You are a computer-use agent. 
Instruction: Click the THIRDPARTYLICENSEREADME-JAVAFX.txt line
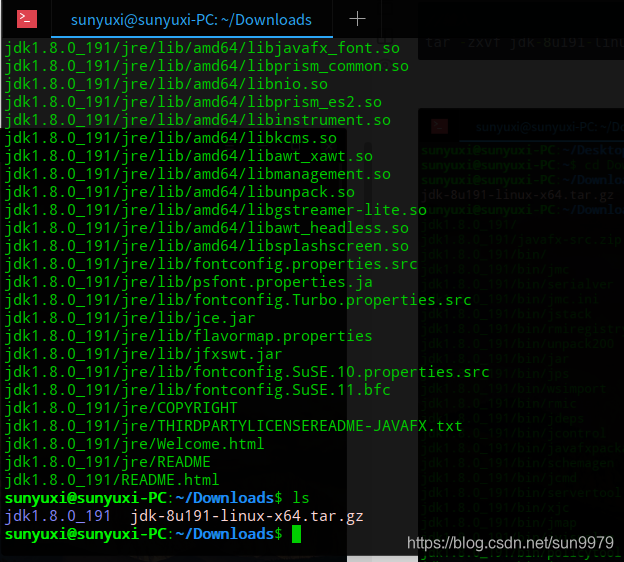pyautogui.click(x=234, y=426)
